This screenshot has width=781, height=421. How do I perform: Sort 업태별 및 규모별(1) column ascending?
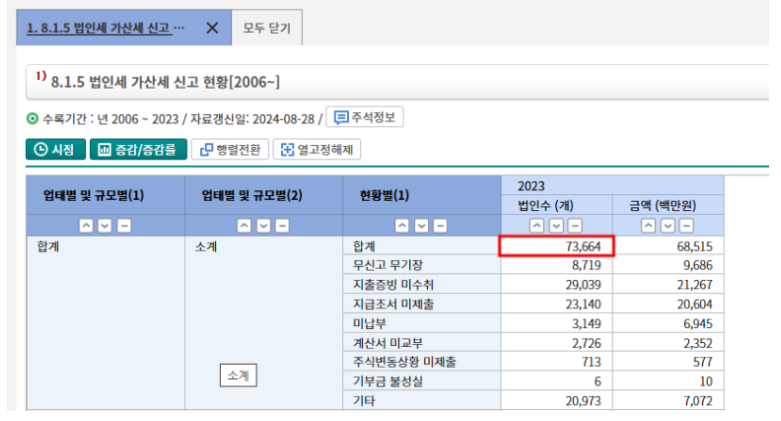85,226
